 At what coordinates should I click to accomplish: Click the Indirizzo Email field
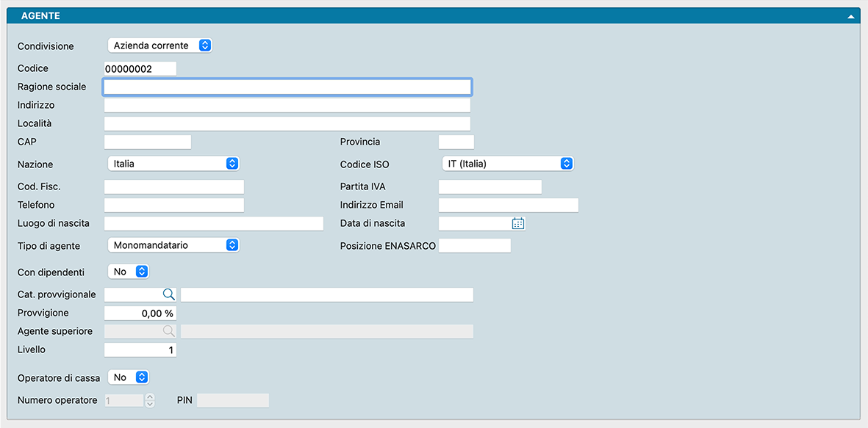point(508,206)
